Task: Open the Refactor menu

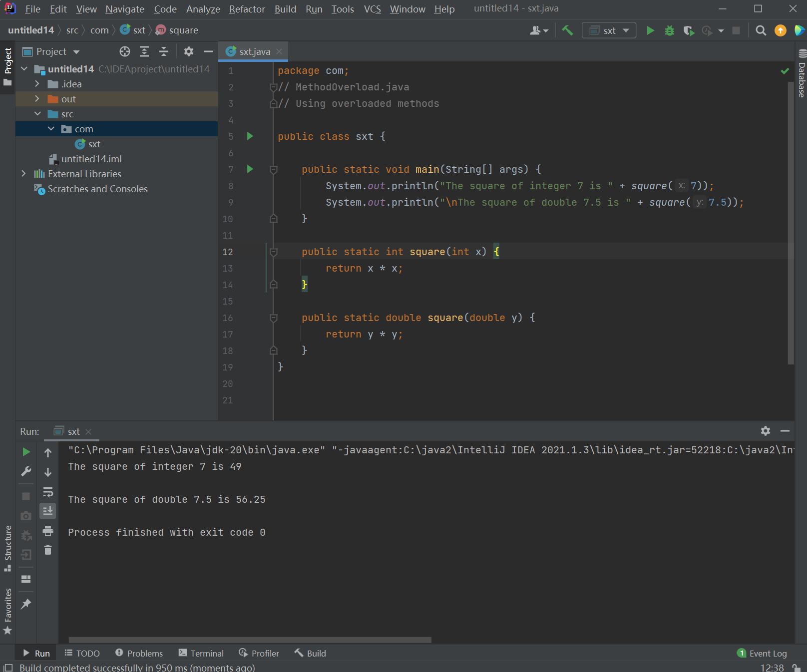Action: tap(247, 9)
